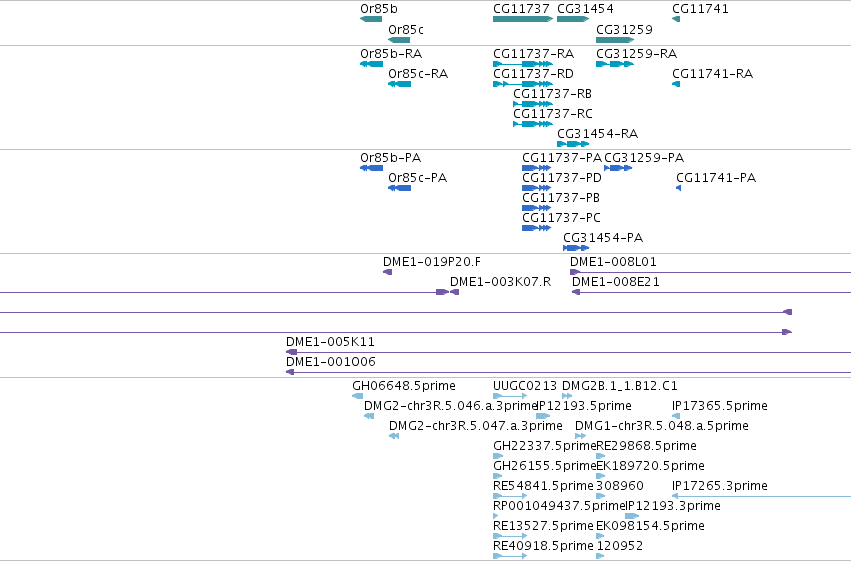This screenshot has width=851, height=561.
Task: Select the UUGC0213 EST label
Action: pos(525,386)
